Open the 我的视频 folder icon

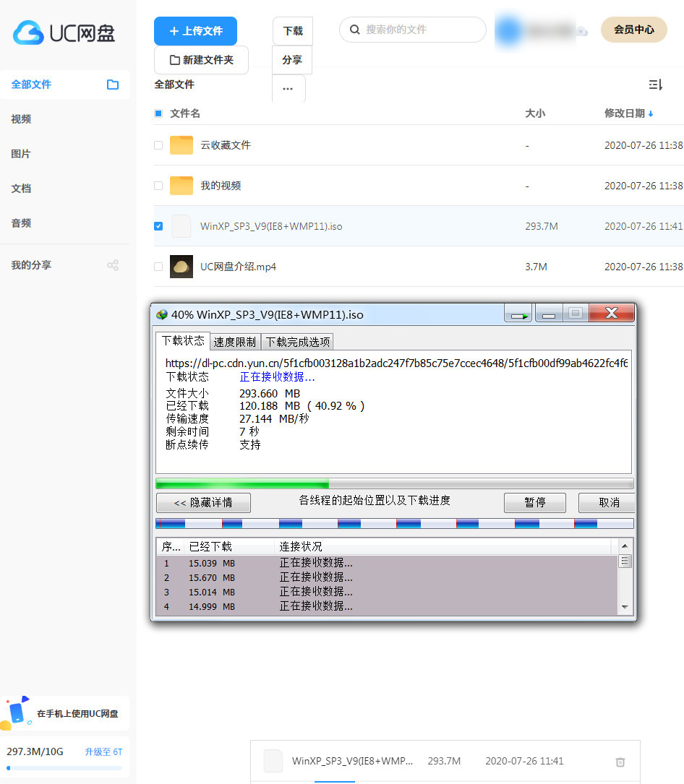181,186
